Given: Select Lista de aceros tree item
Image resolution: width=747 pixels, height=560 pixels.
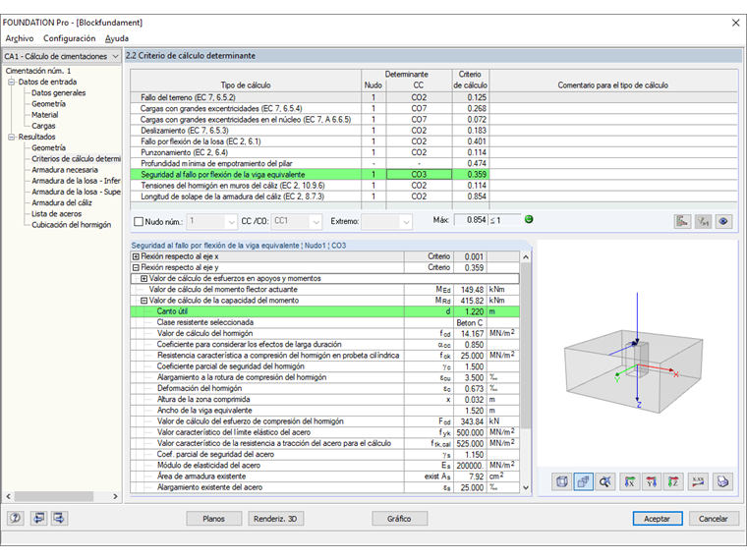Looking at the screenshot, I should [56, 214].
